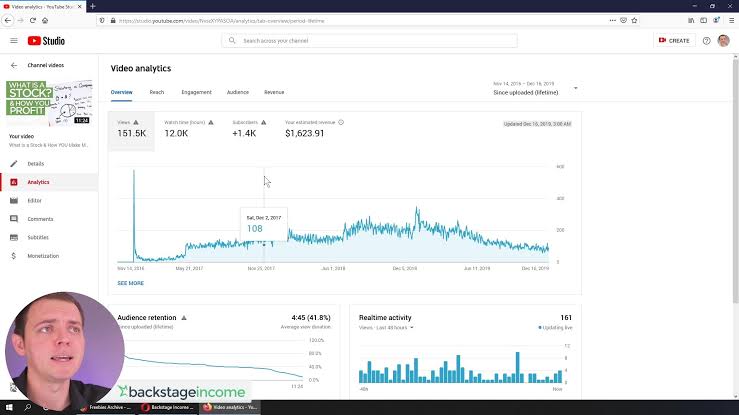Click the YouTube Studio logo
Screen dimensions: 739x415
(46, 41)
